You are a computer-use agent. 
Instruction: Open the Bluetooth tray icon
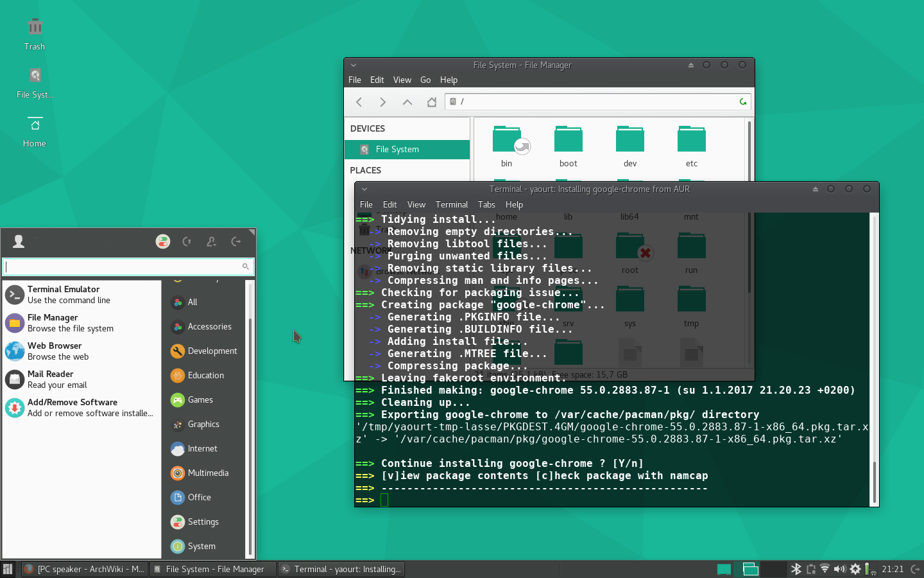796,569
